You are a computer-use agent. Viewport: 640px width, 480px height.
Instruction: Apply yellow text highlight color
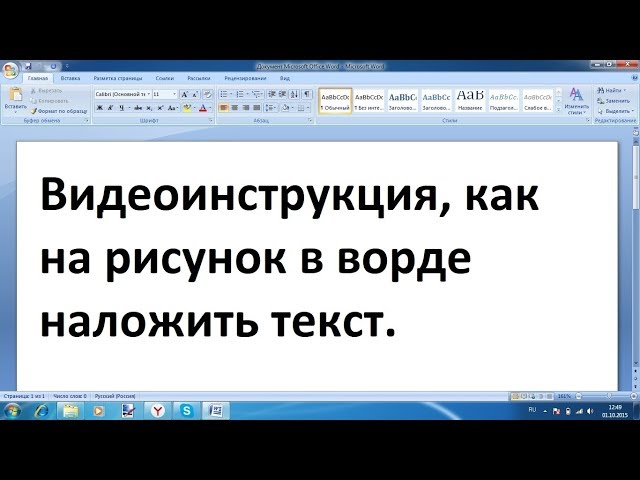click(187, 108)
